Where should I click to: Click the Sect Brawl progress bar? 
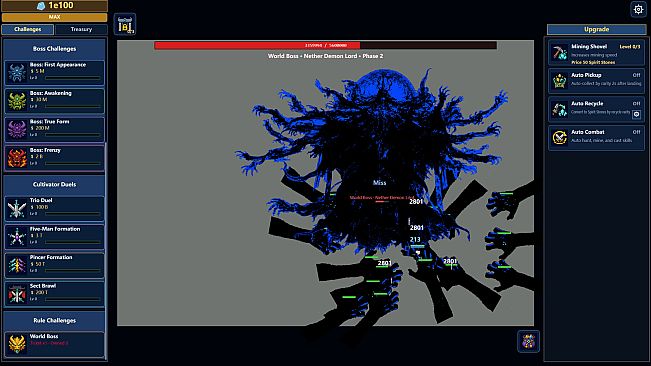(73, 299)
